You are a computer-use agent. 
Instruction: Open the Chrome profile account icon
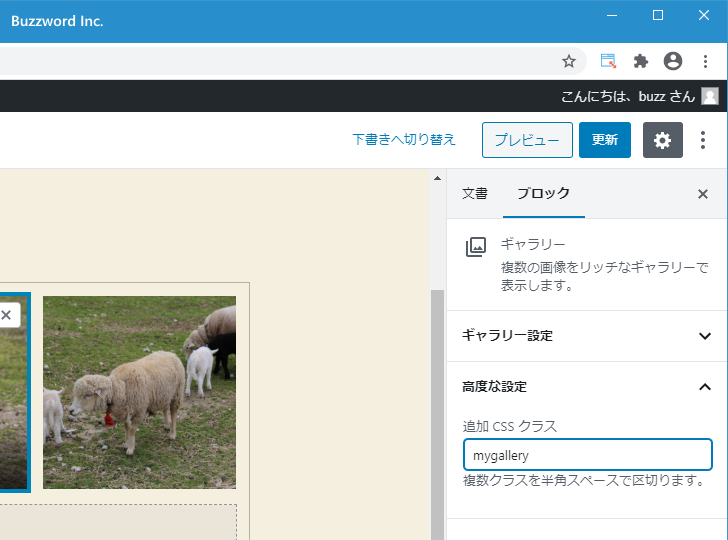pyautogui.click(x=673, y=61)
